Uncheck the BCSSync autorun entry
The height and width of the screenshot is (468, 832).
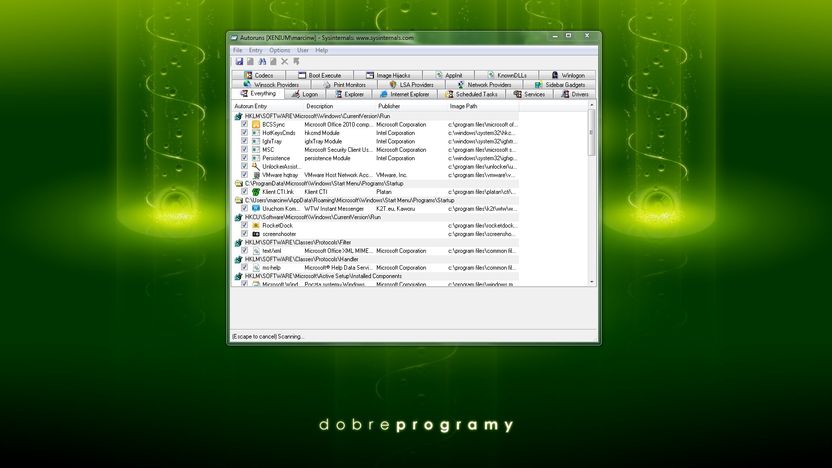(x=245, y=124)
